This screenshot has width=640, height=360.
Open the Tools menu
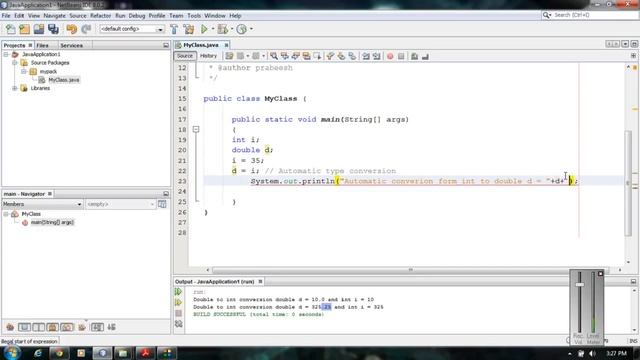click(x=194, y=16)
